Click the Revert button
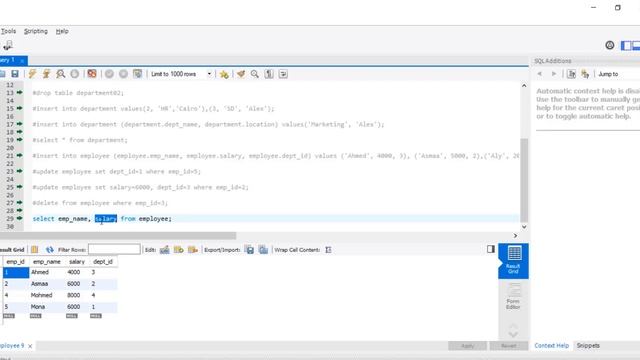 pyautogui.click(x=509, y=346)
